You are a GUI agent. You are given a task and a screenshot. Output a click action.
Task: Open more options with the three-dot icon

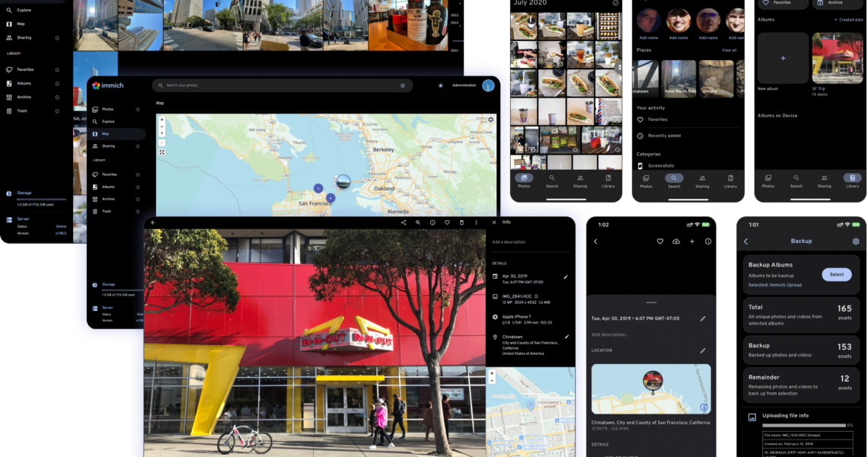[x=477, y=222]
